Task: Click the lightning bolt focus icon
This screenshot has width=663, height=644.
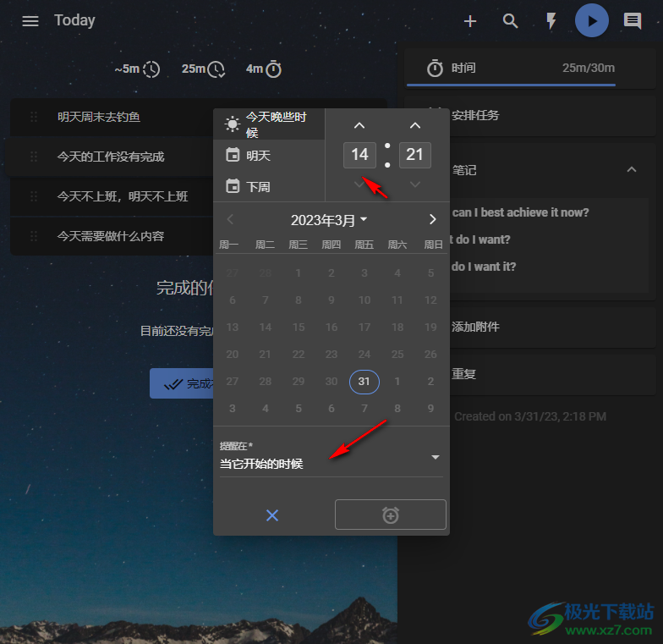Action: 551,21
